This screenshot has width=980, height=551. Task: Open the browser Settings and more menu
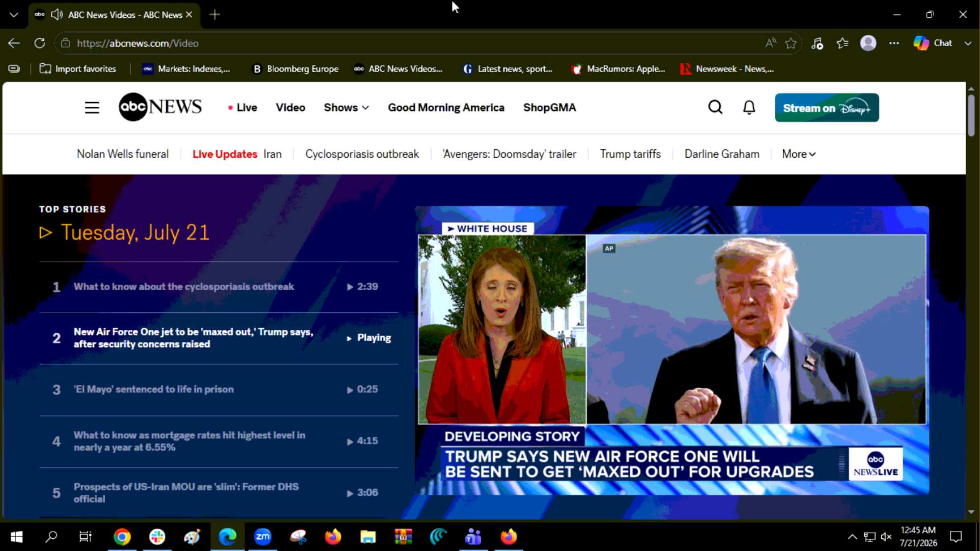894,43
